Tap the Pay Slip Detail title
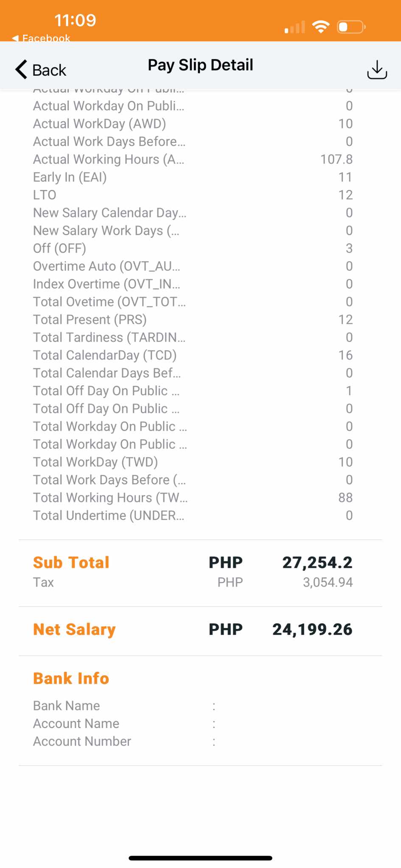Image resolution: width=401 pixels, height=868 pixels. [x=200, y=65]
